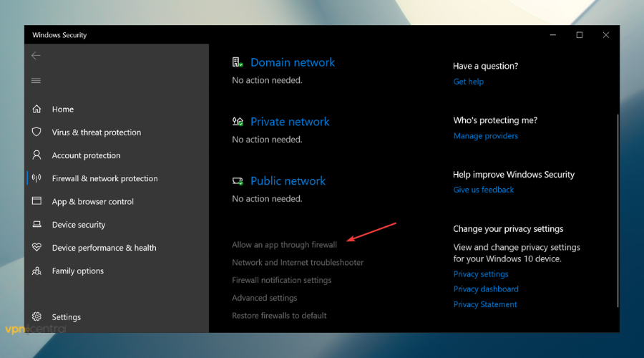
Task: Select the Virus & threat protection shield icon
Action: (36, 132)
